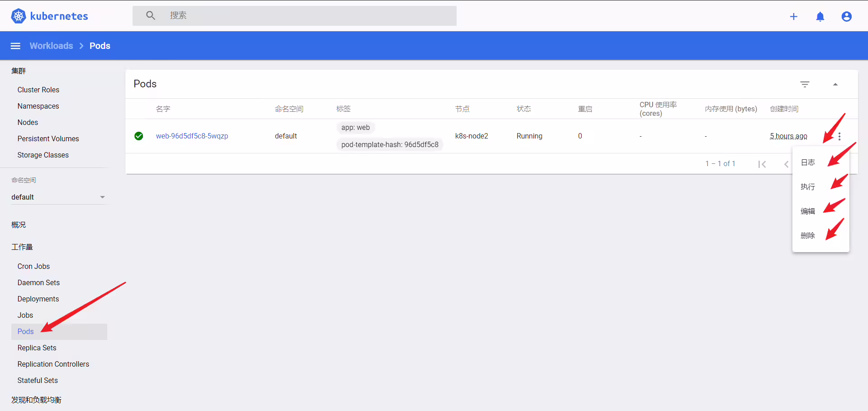
Task: Open Storage Classes in sidebar
Action: pos(43,155)
